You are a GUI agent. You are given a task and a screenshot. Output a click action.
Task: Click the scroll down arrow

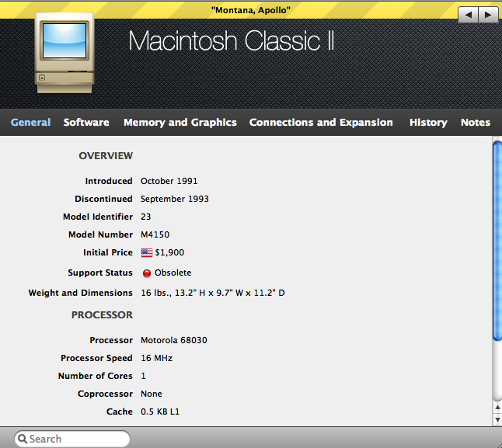(x=497, y=419)
